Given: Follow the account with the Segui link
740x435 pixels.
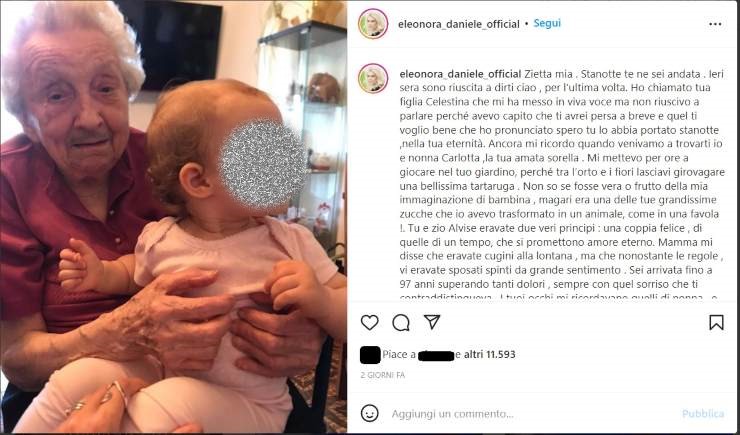Looking at the screenshot, I should pos(547,23).
